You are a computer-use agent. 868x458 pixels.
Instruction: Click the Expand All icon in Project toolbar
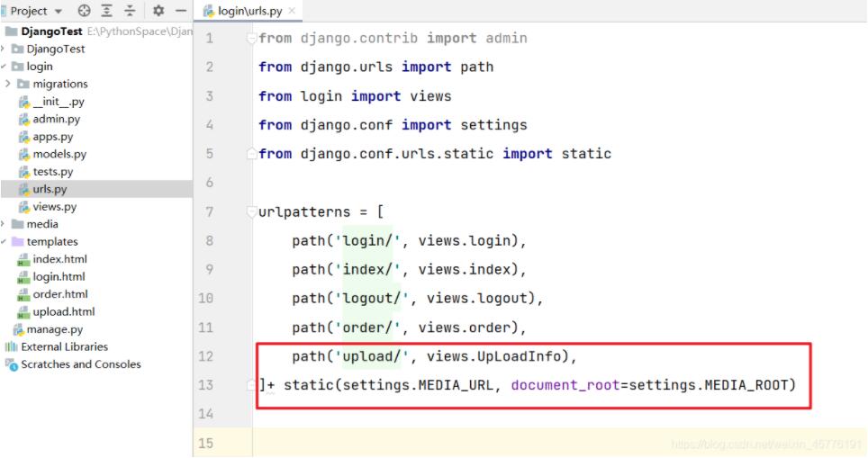(107, 11)
